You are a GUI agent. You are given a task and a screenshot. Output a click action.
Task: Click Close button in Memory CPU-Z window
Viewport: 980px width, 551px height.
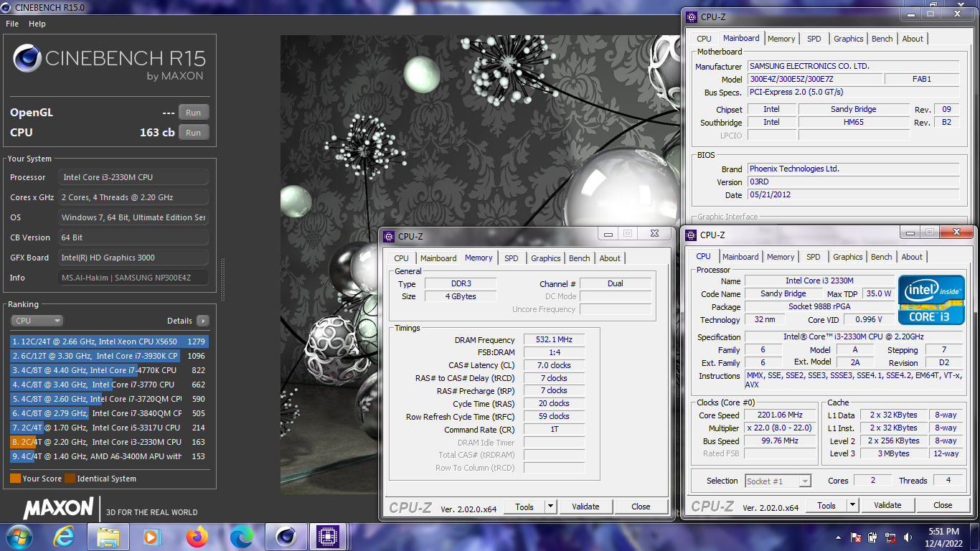[641, 507]
